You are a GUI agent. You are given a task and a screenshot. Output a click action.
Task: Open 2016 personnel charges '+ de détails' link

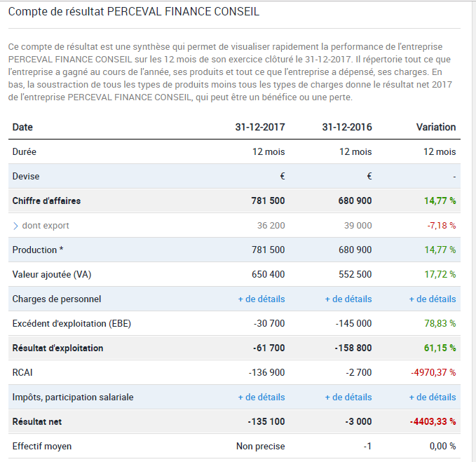(348, 299)
